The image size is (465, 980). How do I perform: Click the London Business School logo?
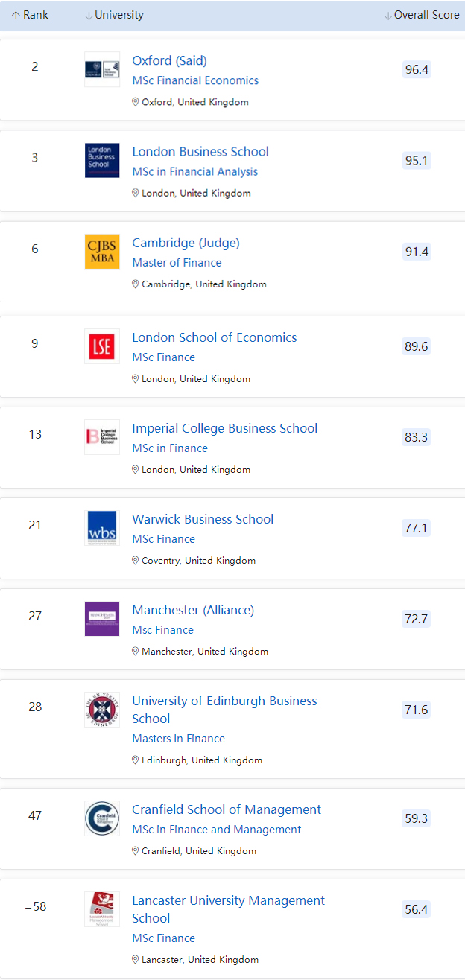[102, 160]
